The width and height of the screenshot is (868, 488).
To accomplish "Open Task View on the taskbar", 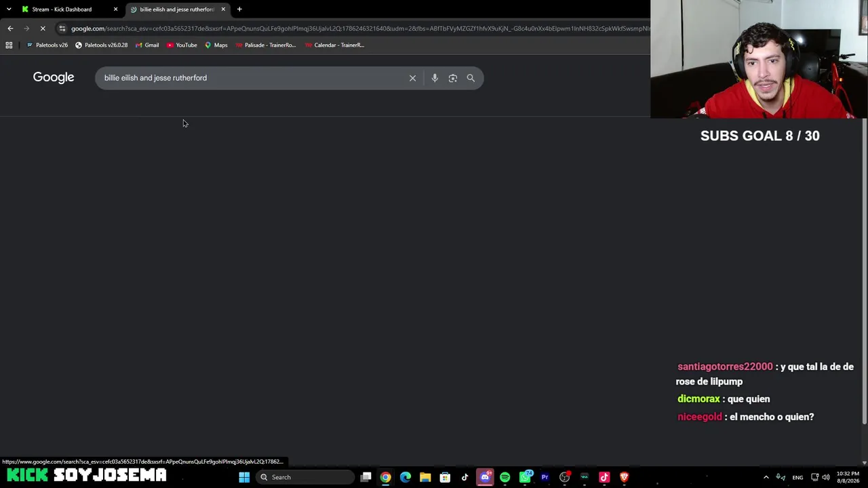I will 366,477.
